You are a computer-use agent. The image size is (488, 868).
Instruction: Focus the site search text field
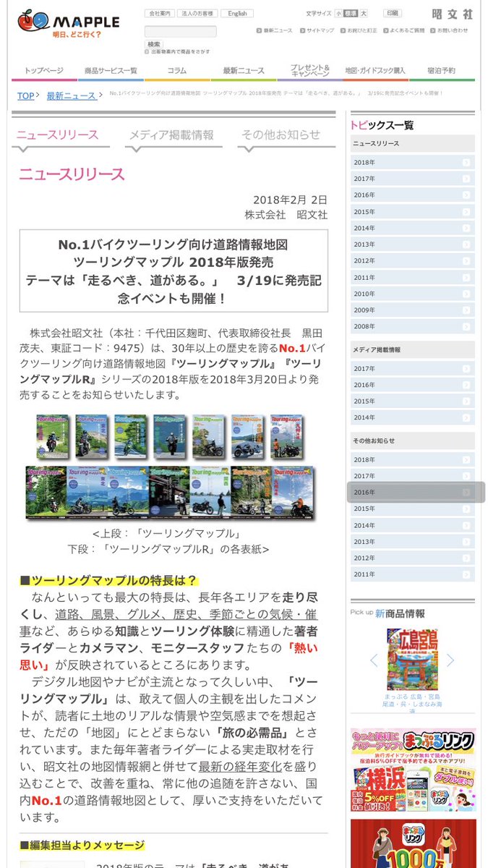click(x=180, y=31)
